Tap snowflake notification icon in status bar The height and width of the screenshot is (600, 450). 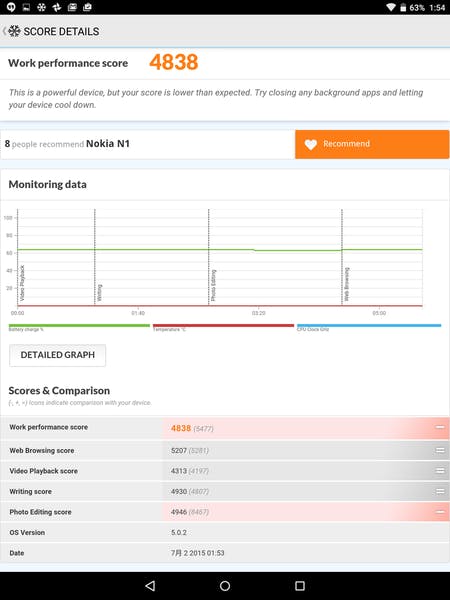point(41,7)
